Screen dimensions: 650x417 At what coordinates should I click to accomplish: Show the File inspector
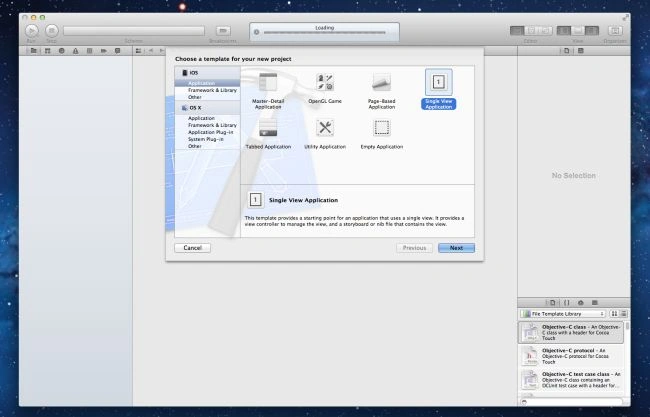pyautogui.click(x=567, y=51)
